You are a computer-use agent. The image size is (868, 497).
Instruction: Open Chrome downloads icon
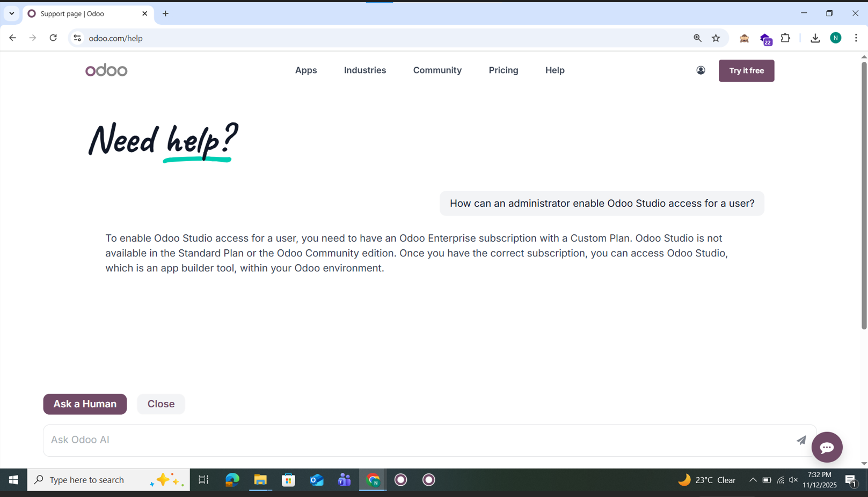coord(815,38)
